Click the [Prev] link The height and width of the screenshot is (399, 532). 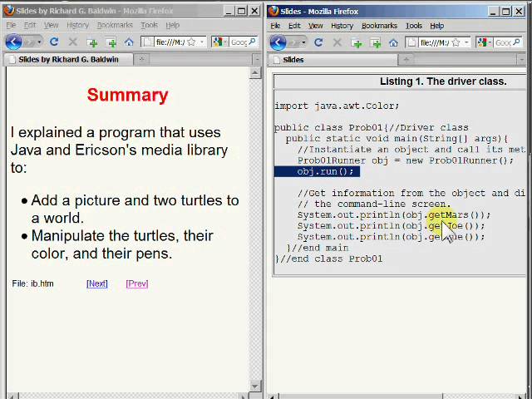[x=137, y=283]
